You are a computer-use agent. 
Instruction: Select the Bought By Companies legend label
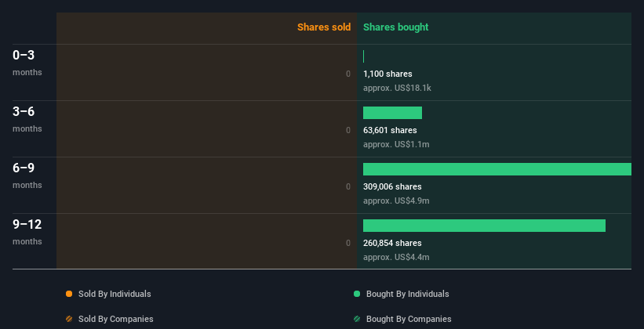pos(409,319)
